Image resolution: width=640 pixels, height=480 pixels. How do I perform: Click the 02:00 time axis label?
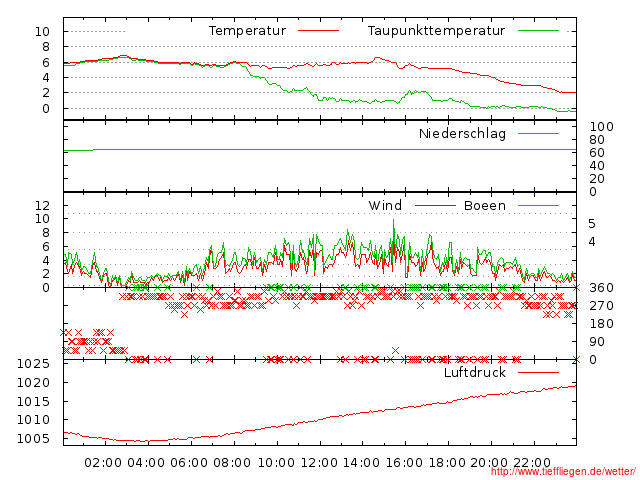coord(103,463)
